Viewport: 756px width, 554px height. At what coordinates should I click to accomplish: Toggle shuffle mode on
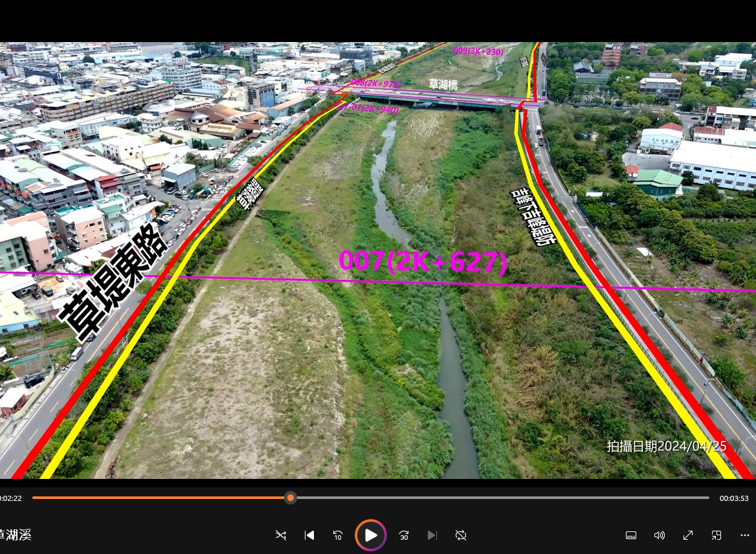click(x=281, y=535)
